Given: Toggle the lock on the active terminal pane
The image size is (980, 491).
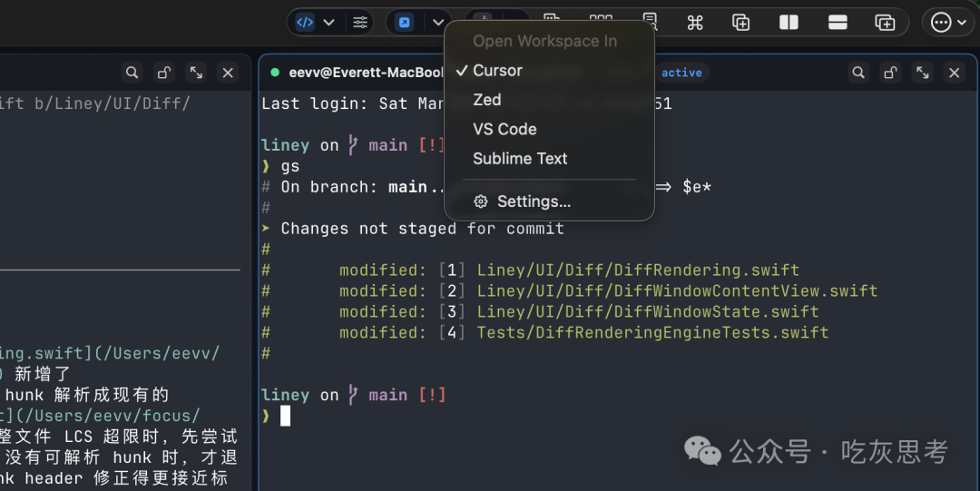Looking at the screenshot, I should click(x=890, y=73).
